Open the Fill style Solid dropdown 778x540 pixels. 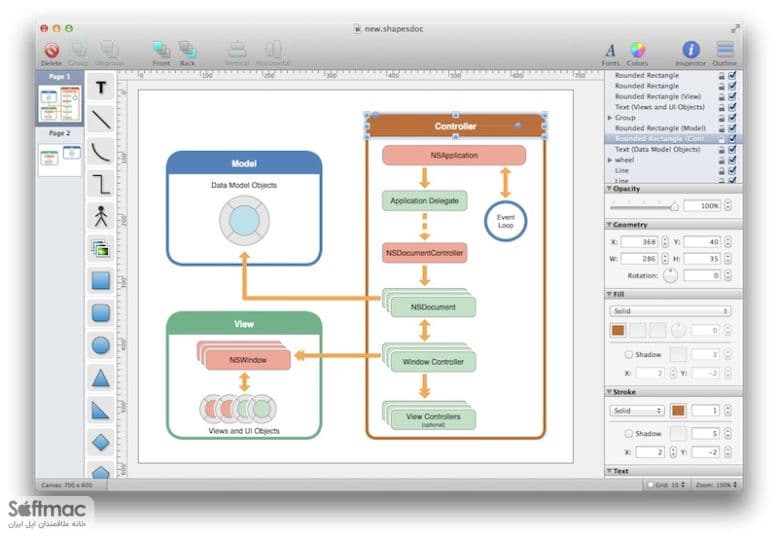click(670, 311)
